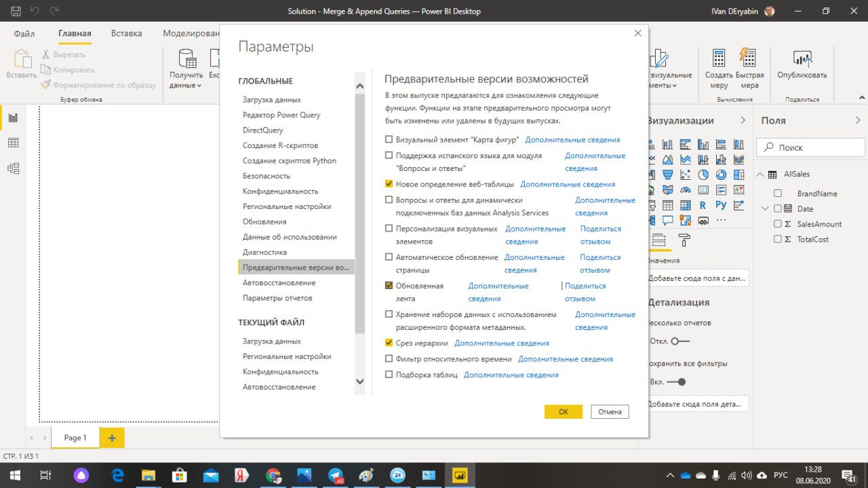Select the treemap visual

[739, 174]
